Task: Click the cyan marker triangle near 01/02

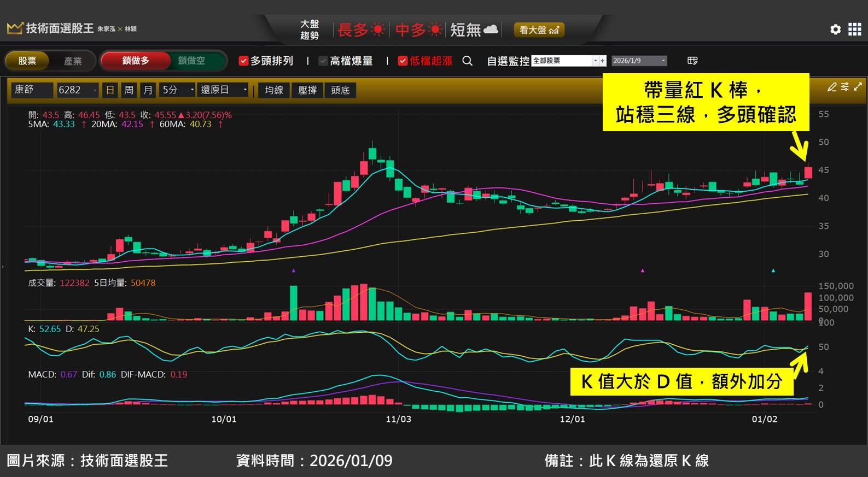Action: click(773, 270)
